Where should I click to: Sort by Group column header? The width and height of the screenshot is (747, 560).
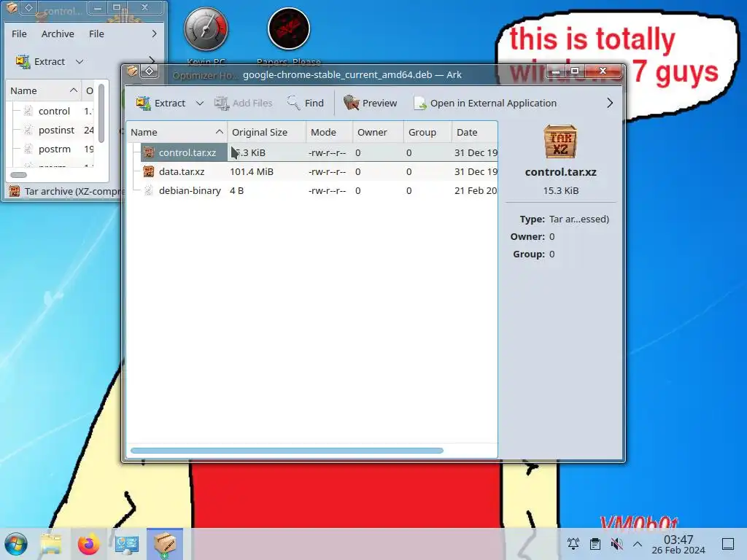427,132
